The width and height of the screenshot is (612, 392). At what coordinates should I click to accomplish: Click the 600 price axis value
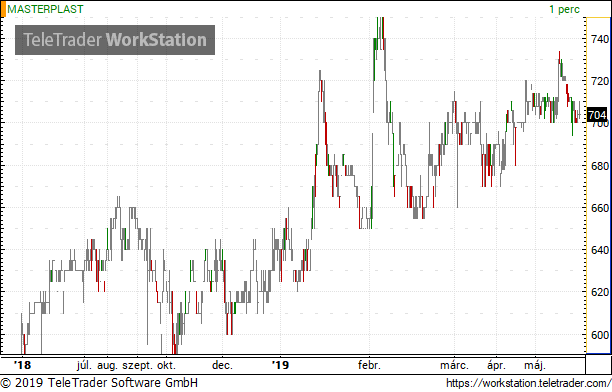click(600, 335)
